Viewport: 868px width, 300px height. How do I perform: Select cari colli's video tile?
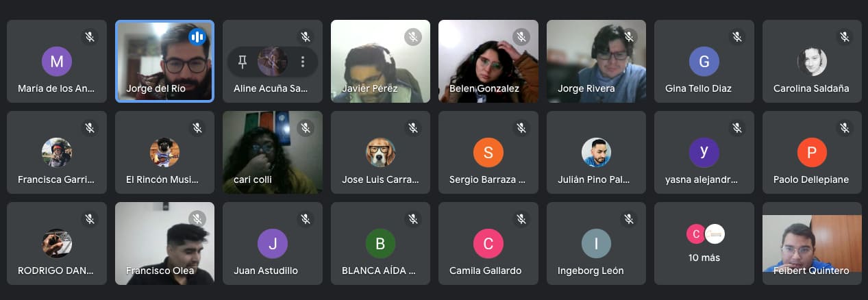pos(273,152)
